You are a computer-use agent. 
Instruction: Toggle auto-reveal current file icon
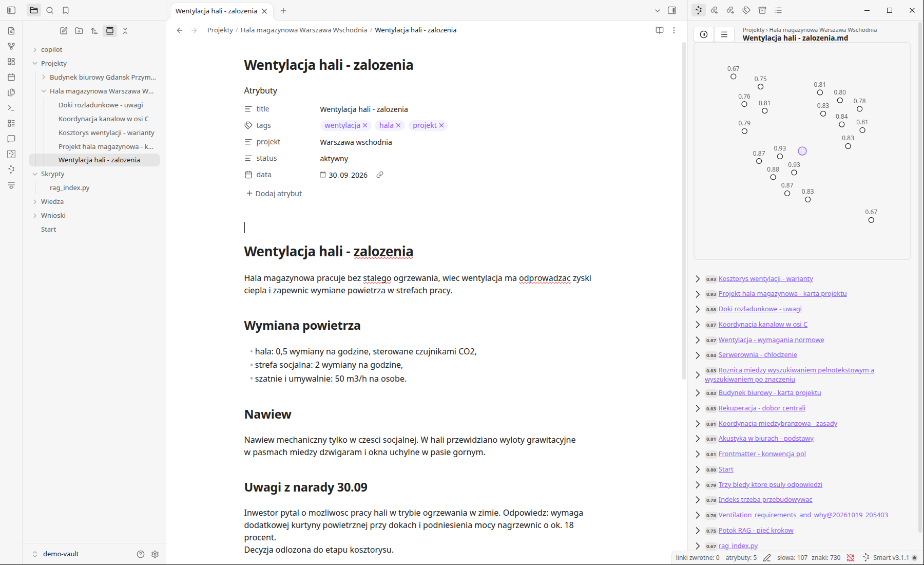110,31
